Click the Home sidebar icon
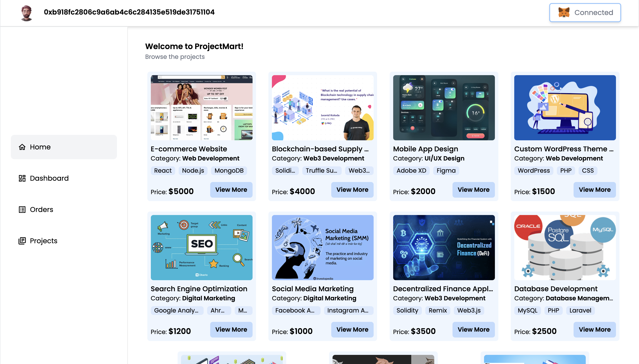Screen dimensions: 639x364 point(22,147)
